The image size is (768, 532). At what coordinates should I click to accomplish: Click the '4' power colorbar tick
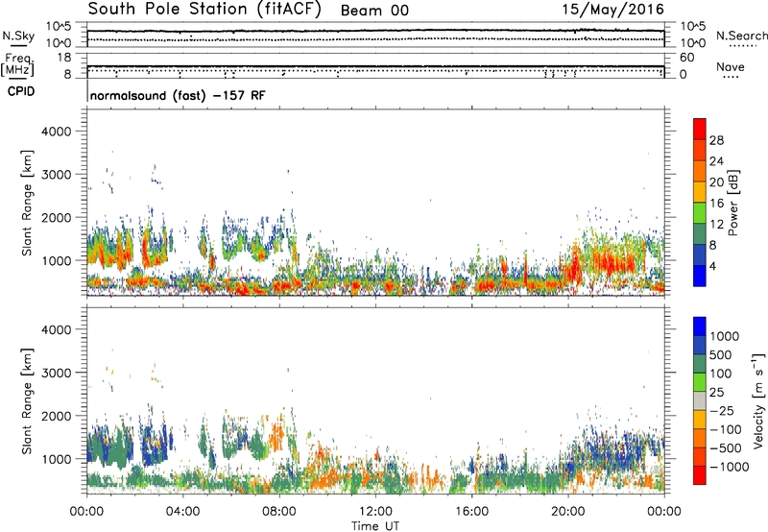click(713, 266)
